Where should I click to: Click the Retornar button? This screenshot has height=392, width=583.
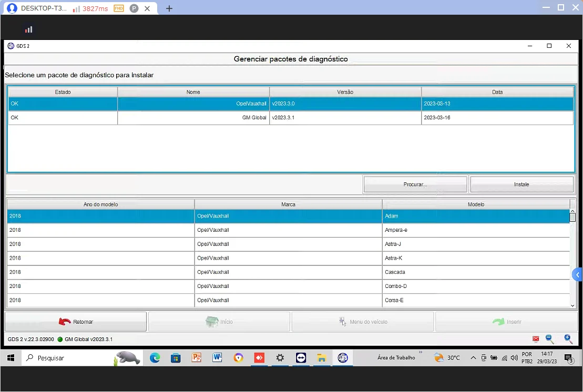coord(76,322)
